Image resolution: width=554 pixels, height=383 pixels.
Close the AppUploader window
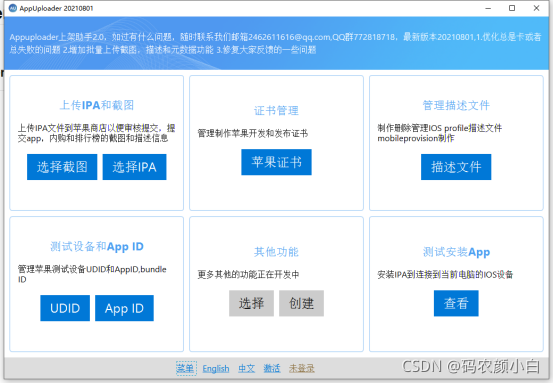coord(536,8)
